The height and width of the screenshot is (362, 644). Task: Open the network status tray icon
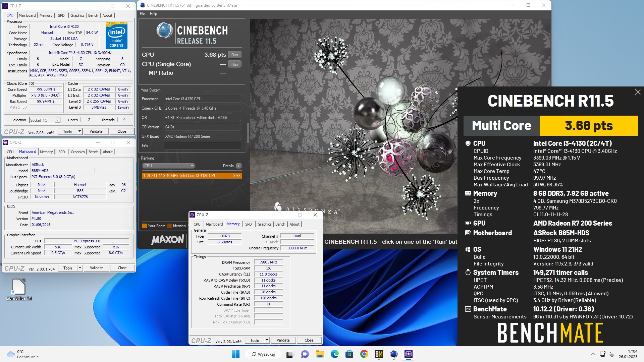pos(602,354)
